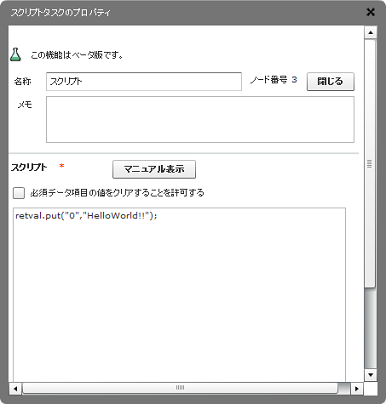The height and width of the screenshot is (404, 386).
Task: Click the 名称 input field
Action: 144,81
